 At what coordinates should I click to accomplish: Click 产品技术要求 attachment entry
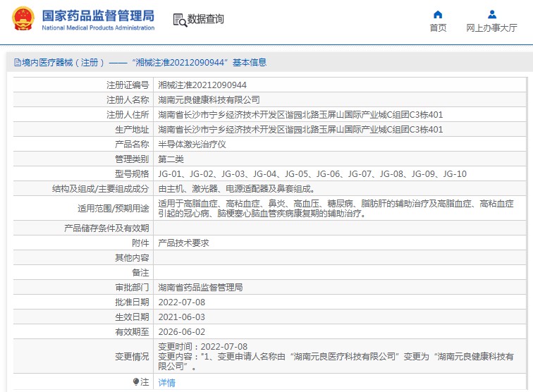coord(183,243)
